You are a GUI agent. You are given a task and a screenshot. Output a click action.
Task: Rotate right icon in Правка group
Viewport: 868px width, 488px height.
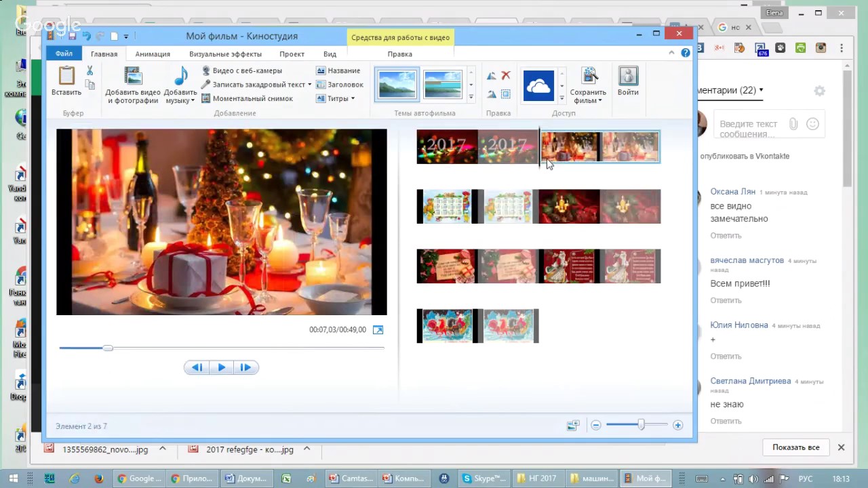[x=492, y=94]
